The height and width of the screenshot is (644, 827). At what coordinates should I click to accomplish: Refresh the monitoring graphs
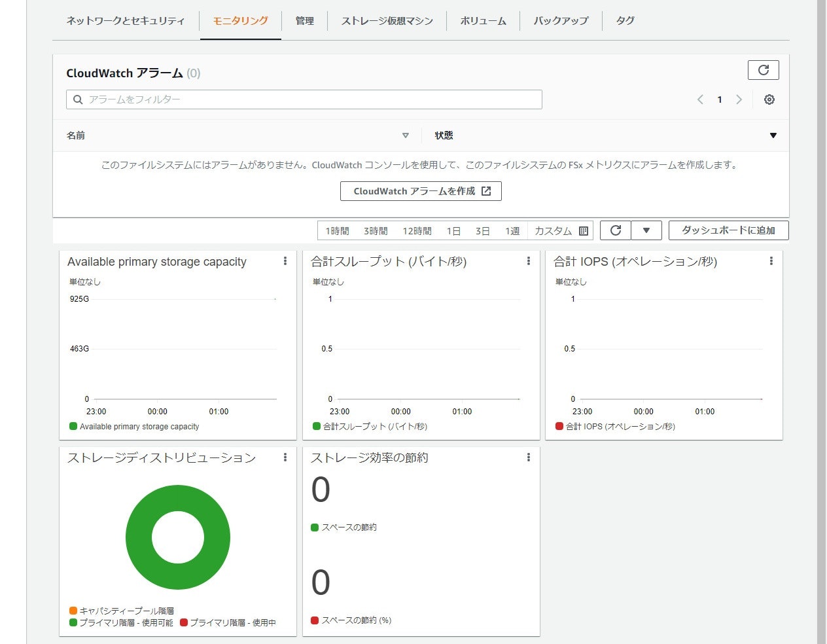coord(616,230)
